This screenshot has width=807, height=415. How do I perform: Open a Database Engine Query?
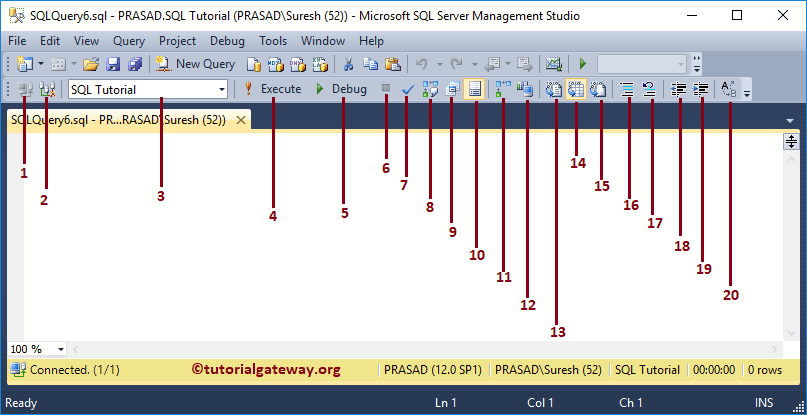253,64
